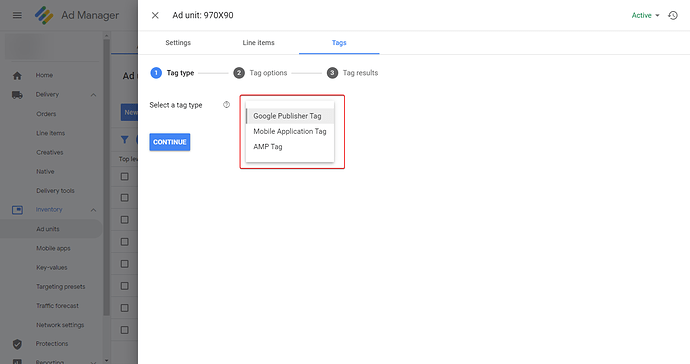This screenshot has width=690, height=364.
Task: Open Home in the sidebar
Action: coord(44,75)
